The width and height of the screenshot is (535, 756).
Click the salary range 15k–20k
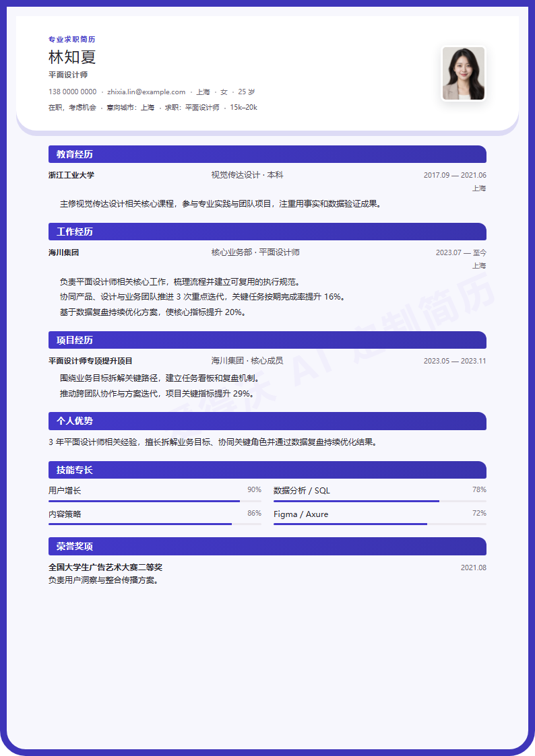(243, 108)
